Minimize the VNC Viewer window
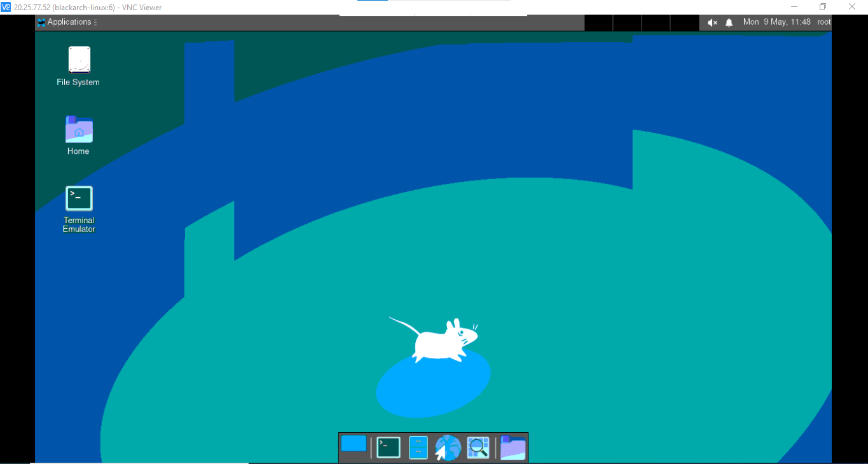Viewport: 868px width, 464px height. point(794,7)
